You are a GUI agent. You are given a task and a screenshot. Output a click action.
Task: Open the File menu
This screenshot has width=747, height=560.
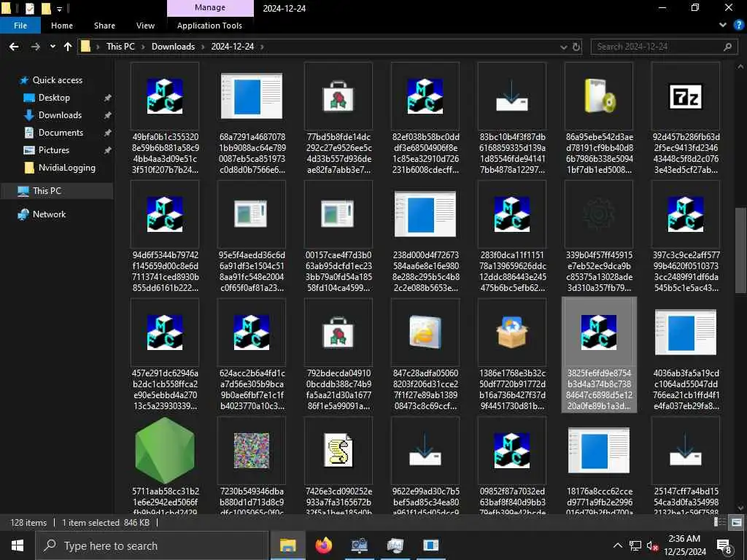tap(20, 26)
